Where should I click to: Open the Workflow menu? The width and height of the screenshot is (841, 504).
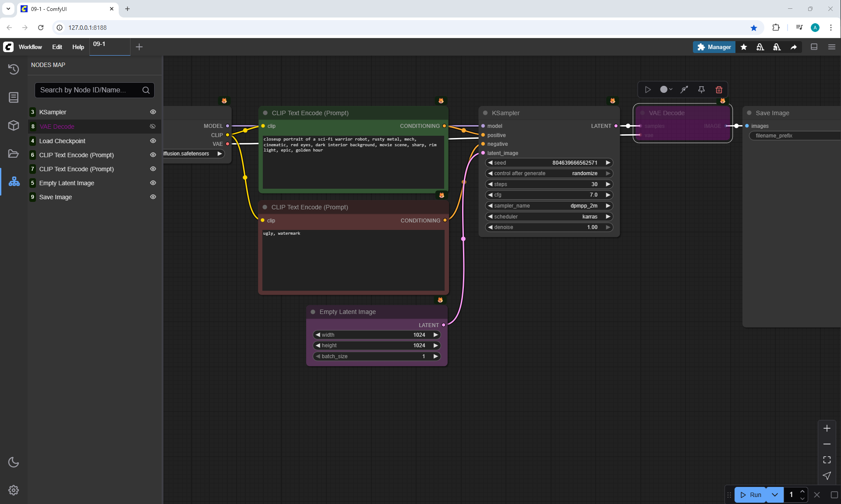30,47
